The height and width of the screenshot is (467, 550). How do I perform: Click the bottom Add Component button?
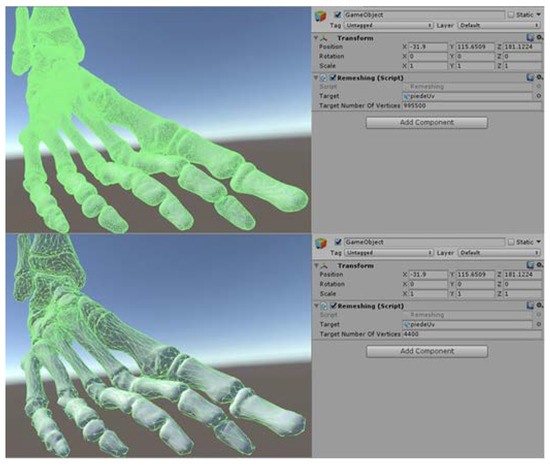click(x=427, y=351)
